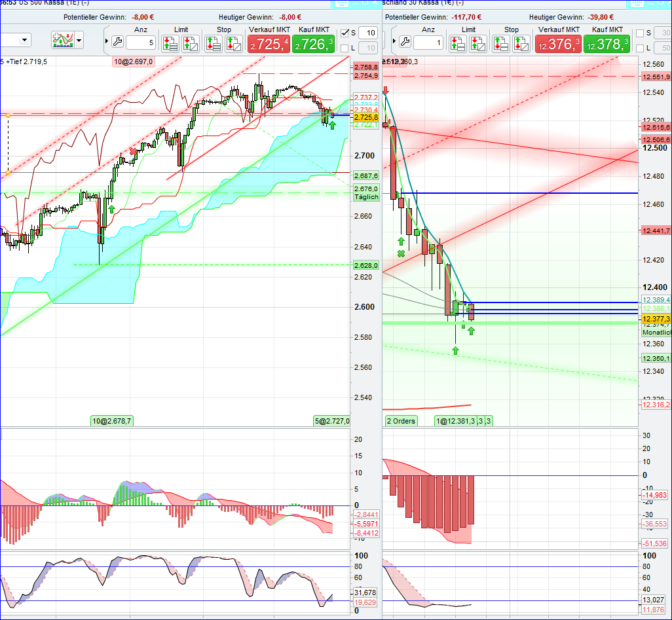Collapse the US 500 order panel with the triangle
672x620 pixels.
click(107, 41)
